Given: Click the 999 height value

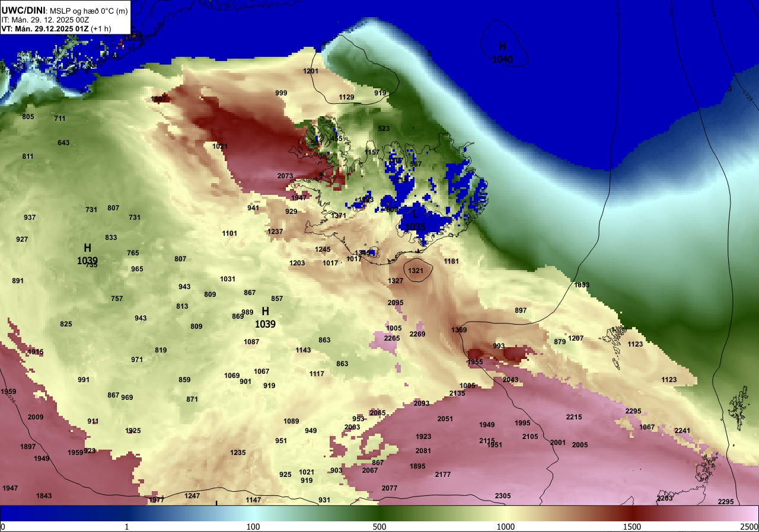Looking at the screenshot, I should point(281,93).
